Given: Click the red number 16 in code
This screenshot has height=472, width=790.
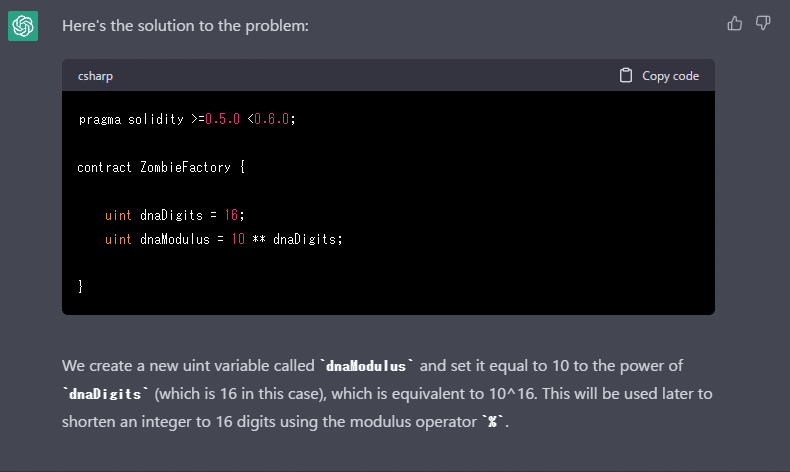Looking at the screenshot, I should [x=234, y=215].
